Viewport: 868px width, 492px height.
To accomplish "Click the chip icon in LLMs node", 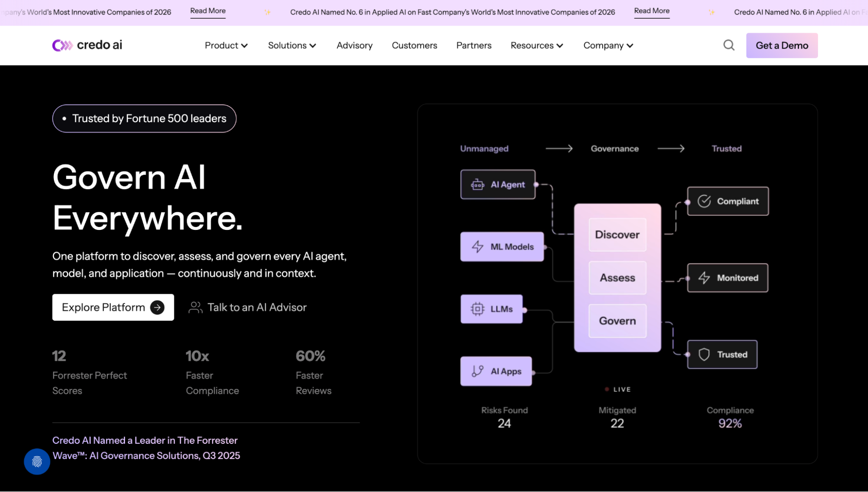I will click(477, 309).
